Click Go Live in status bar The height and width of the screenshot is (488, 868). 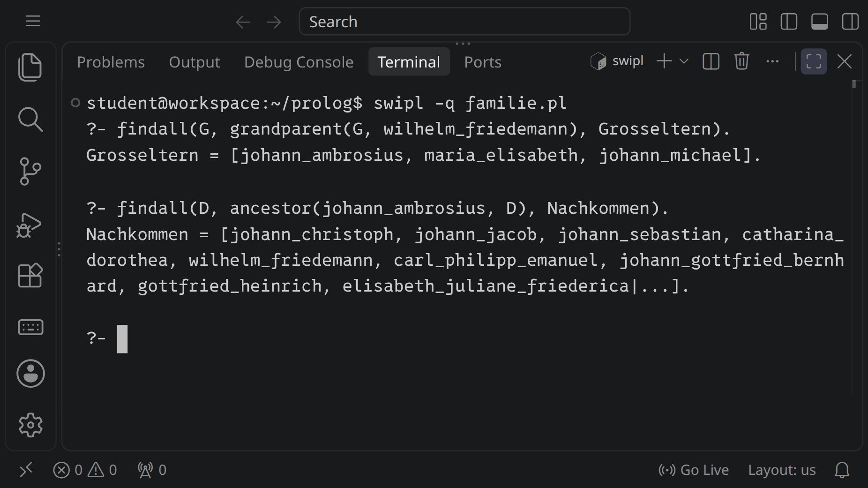694,470
